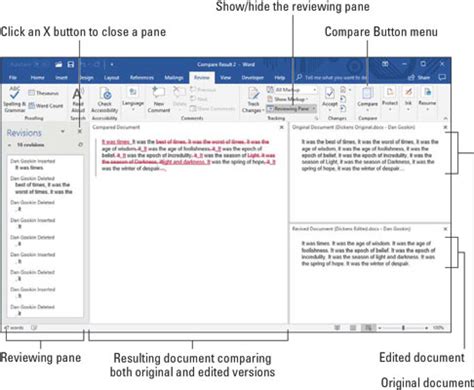Click the word count in status bar

click(15, 328)
